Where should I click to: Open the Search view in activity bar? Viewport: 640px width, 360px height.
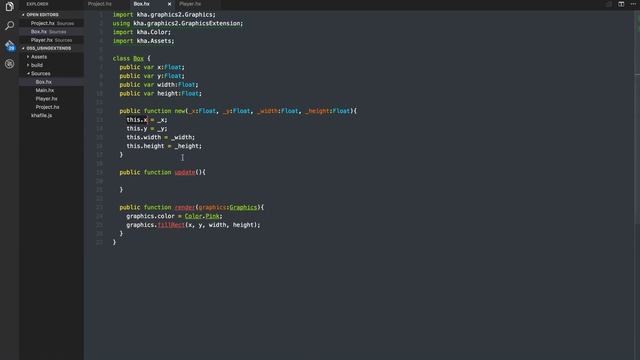9,26
